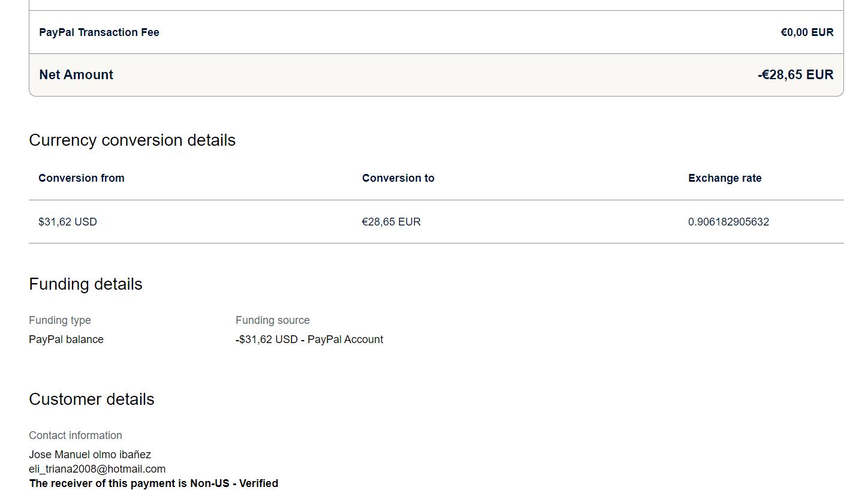Select the -$31,62 USD PayPal Account source
868x499 pixels.
[309, 339]
